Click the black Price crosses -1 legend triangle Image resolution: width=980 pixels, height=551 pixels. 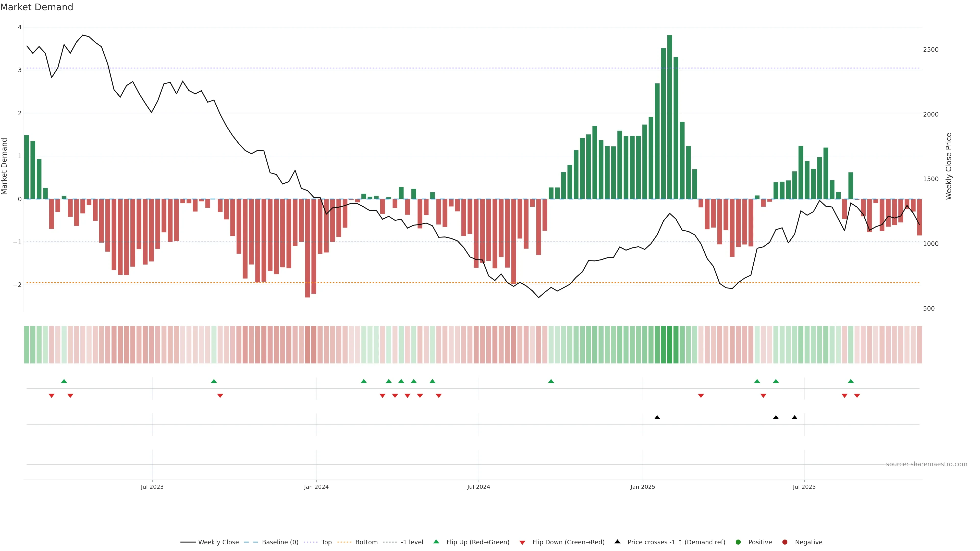[617, 542]
